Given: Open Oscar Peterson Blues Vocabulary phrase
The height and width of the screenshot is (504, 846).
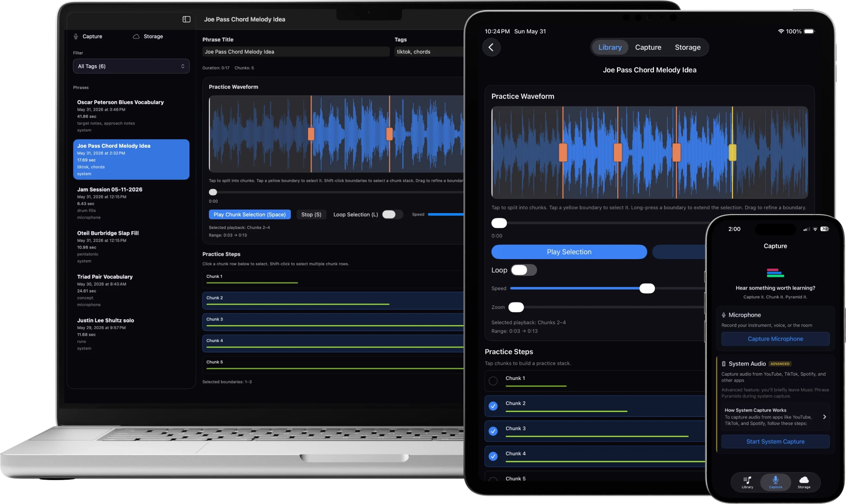Looking at the screenshot, I should click(x=131, y=116).
